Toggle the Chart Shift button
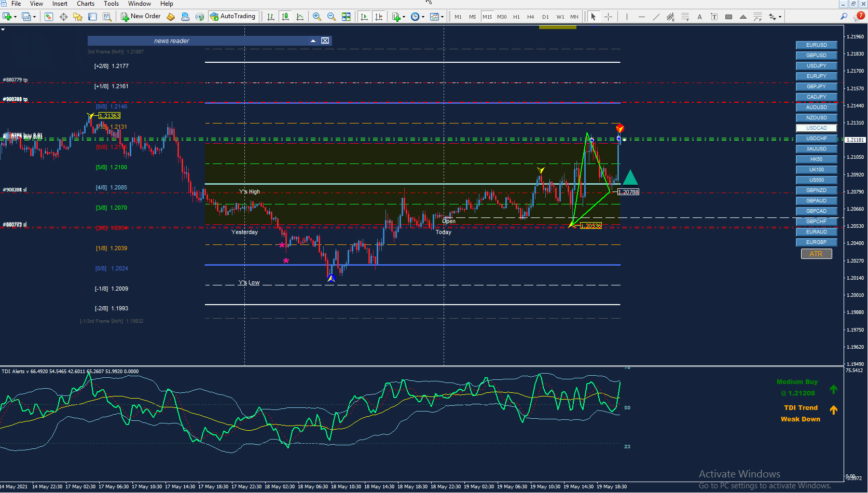This screenshot has height=493, width=868. [379, 17]
